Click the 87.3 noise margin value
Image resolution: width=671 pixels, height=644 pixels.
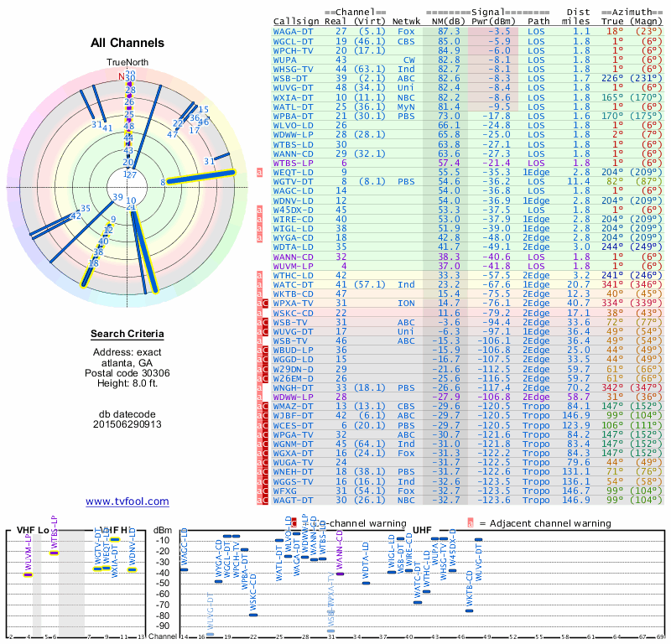(x=449, y=32)
